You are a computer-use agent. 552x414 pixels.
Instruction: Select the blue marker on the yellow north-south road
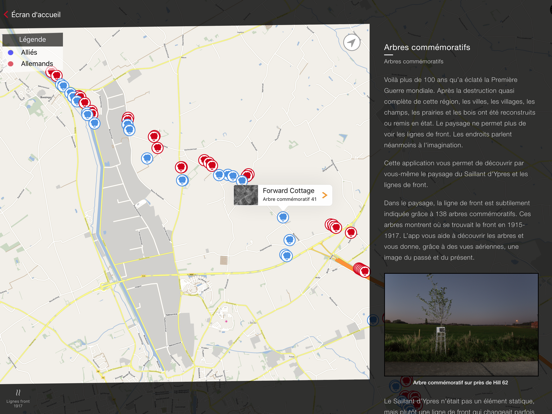[x=182, y=181]
